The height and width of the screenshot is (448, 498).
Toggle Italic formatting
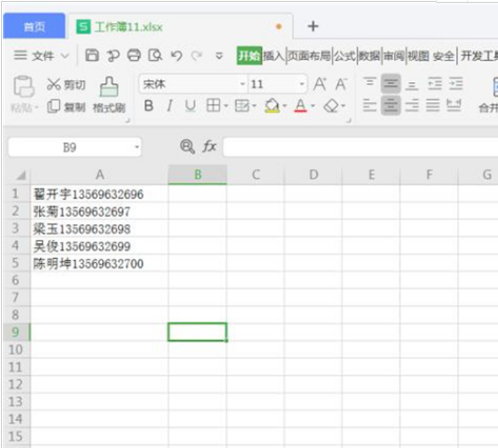click(x=170, y=106)
